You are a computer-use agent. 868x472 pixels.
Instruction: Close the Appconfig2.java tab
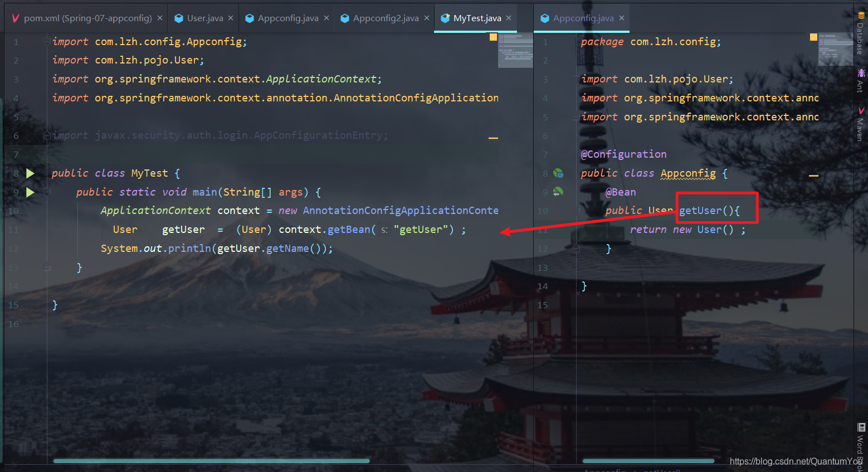click(x=427, y=18)
